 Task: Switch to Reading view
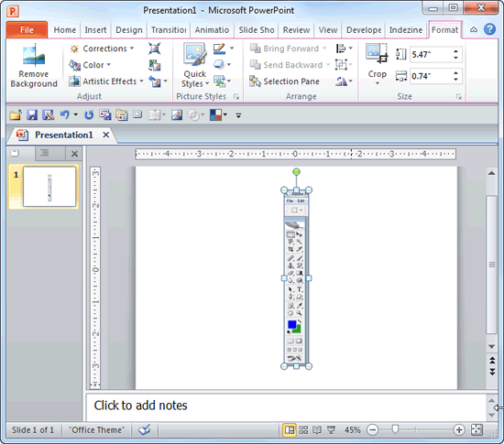point(317,429)
